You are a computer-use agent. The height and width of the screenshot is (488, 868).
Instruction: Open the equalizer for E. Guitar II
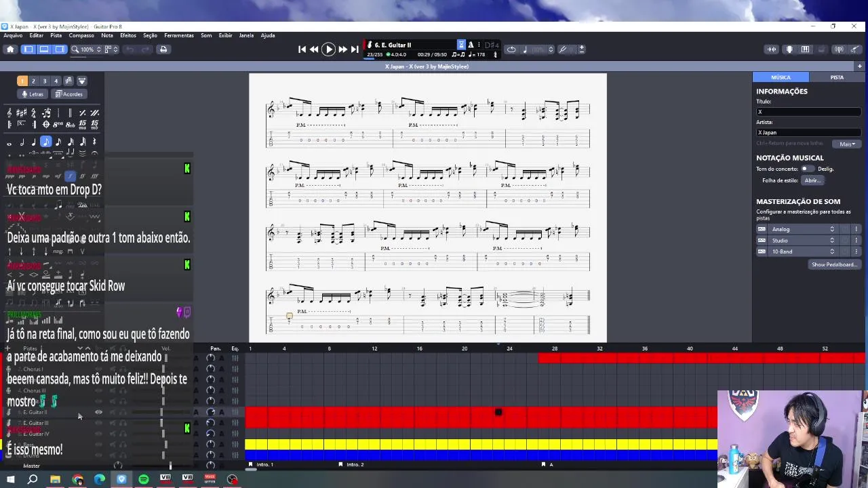[235, 412]
